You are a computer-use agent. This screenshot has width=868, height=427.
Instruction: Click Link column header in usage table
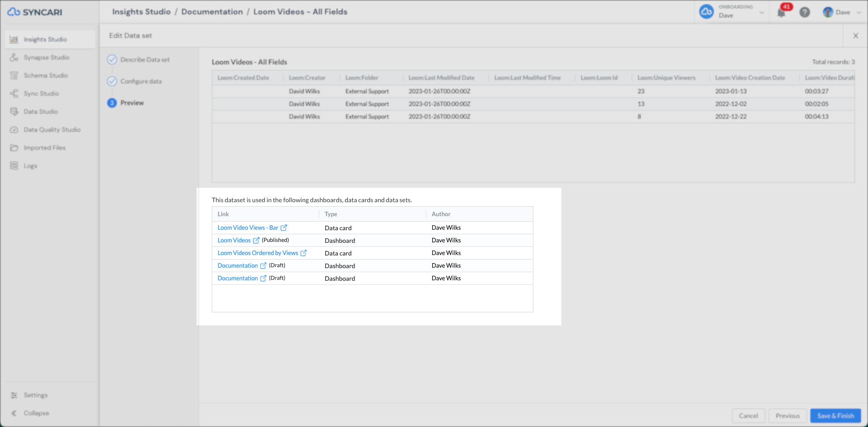223,214
